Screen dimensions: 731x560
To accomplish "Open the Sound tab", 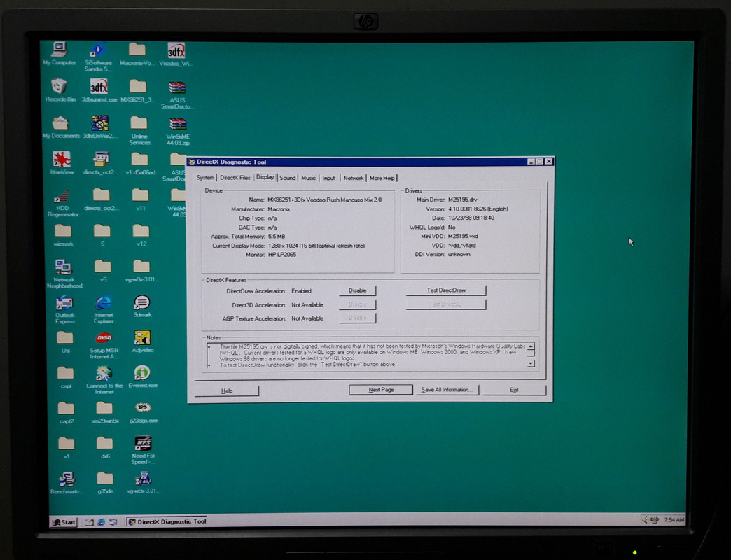I will [288, 178].
